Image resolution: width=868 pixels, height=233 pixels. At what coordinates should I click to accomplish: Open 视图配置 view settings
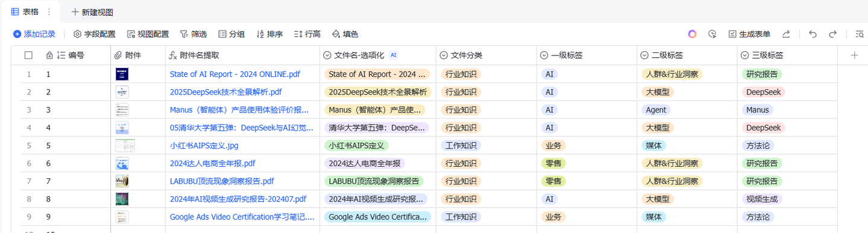coord(148,34)
